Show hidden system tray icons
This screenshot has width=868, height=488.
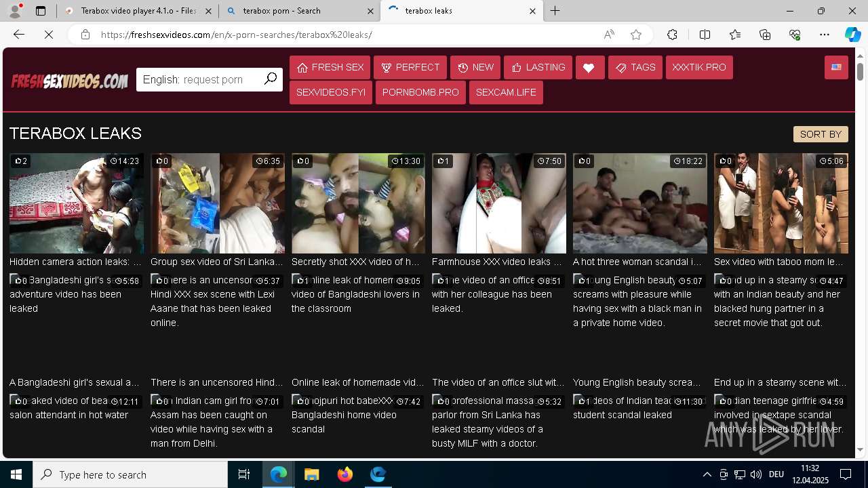click(x=707, y=474)
